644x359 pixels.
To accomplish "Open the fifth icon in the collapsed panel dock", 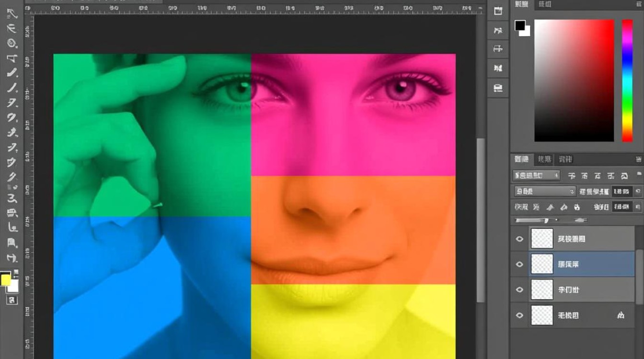I will coord(498,88).
